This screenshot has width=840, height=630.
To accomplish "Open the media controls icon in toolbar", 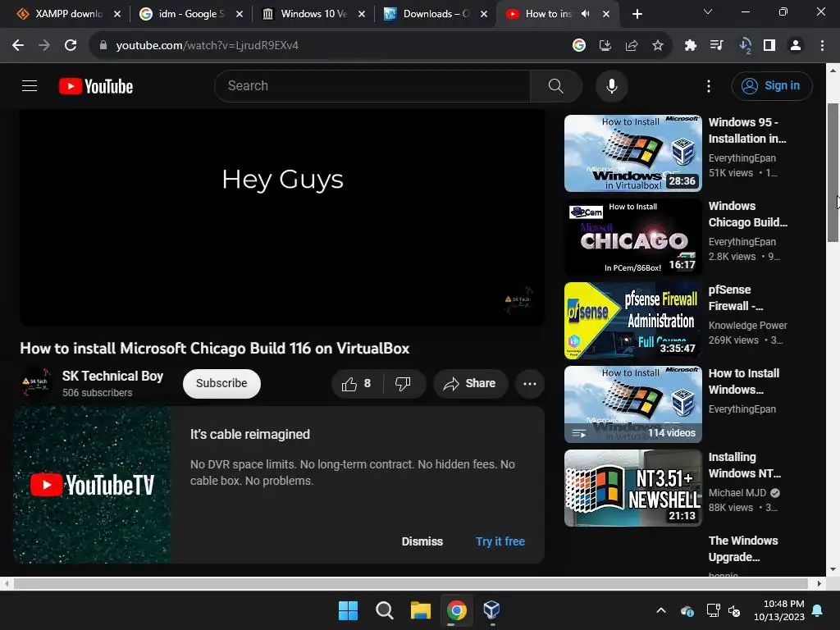I will tap(716, 46).
